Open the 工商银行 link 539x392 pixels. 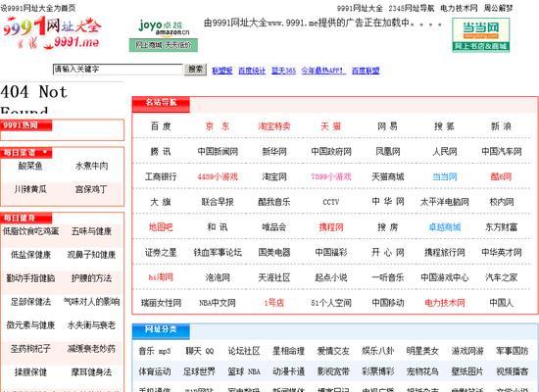click(161, 176)
